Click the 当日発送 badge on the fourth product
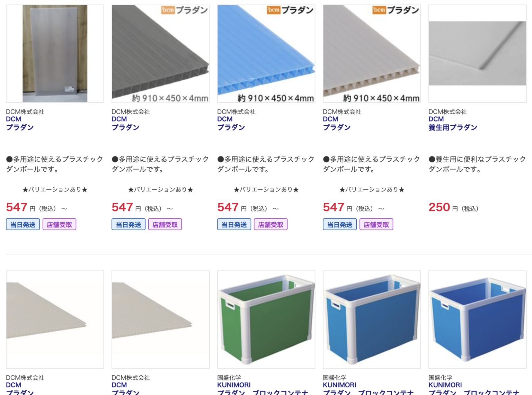The image size is (532, 395). [339, 224]
